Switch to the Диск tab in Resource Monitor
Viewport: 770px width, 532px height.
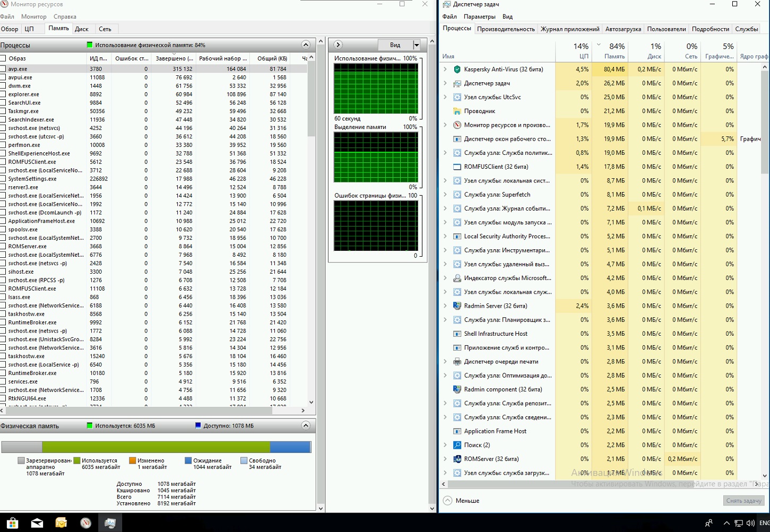tap(82, 29)
